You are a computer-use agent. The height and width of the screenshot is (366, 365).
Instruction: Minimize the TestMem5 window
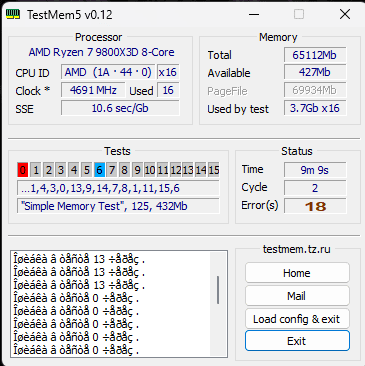pos(254,14)
